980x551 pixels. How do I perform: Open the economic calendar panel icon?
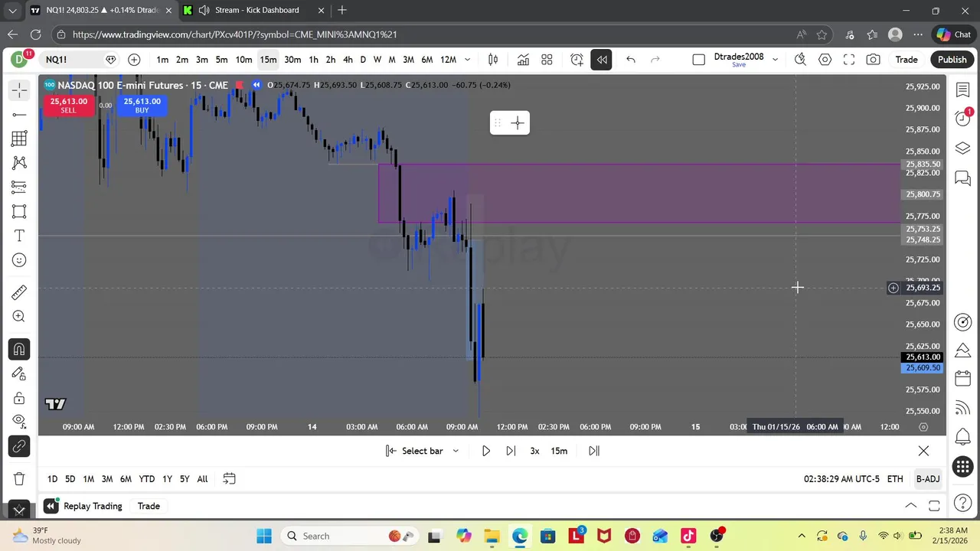point(963,380)
